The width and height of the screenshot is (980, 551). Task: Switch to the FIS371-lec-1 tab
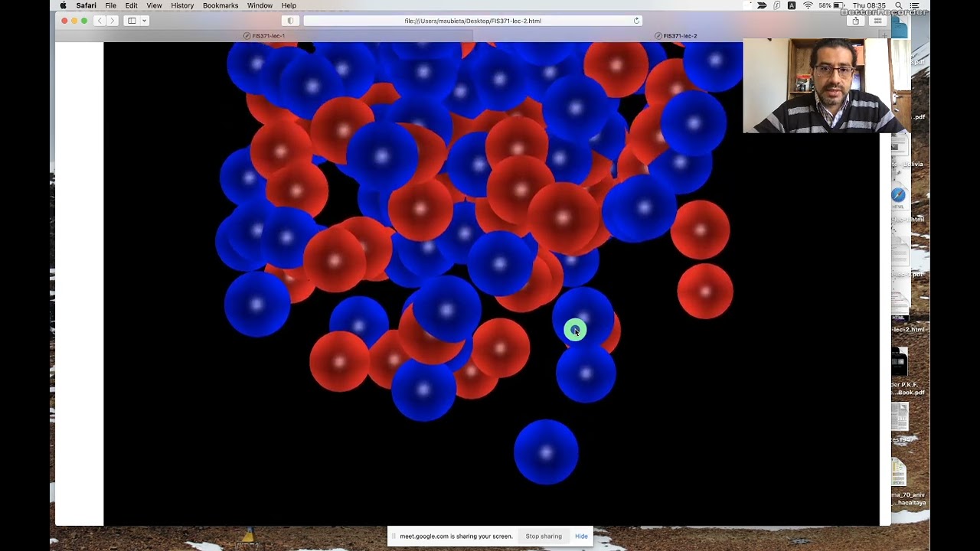coord(264,36)
